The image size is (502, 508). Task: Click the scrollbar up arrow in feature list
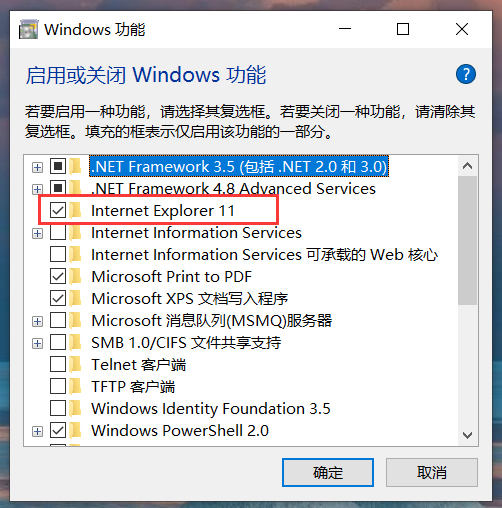[x=467, y=166]
